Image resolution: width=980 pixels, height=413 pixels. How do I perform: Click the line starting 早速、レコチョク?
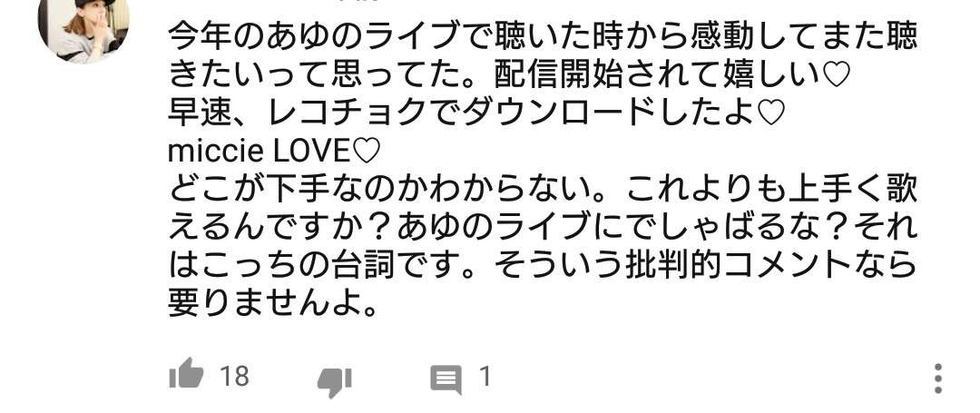(x=476, y=113)
